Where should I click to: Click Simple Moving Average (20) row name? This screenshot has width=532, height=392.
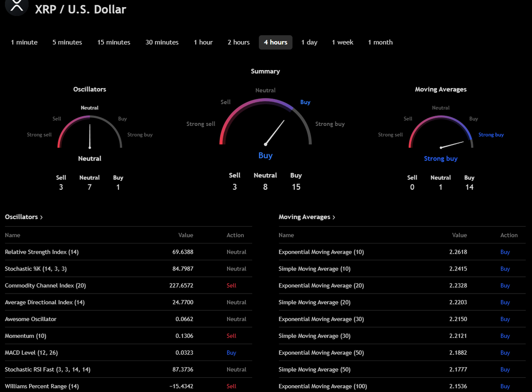pos(315,302)
